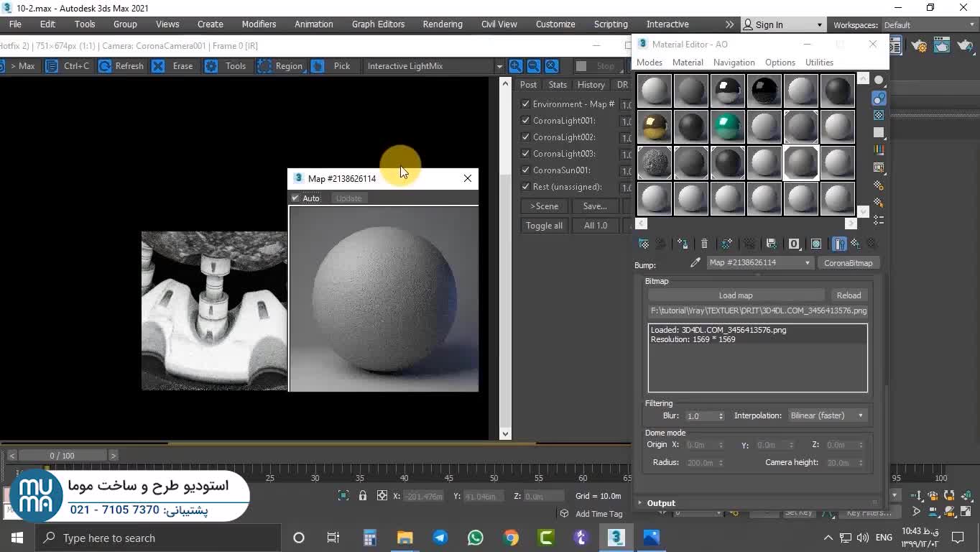Switch to the History tab

coord(591,85)
